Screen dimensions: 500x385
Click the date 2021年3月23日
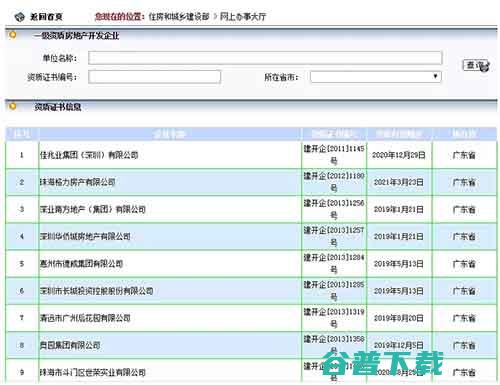tap(399, 182)
